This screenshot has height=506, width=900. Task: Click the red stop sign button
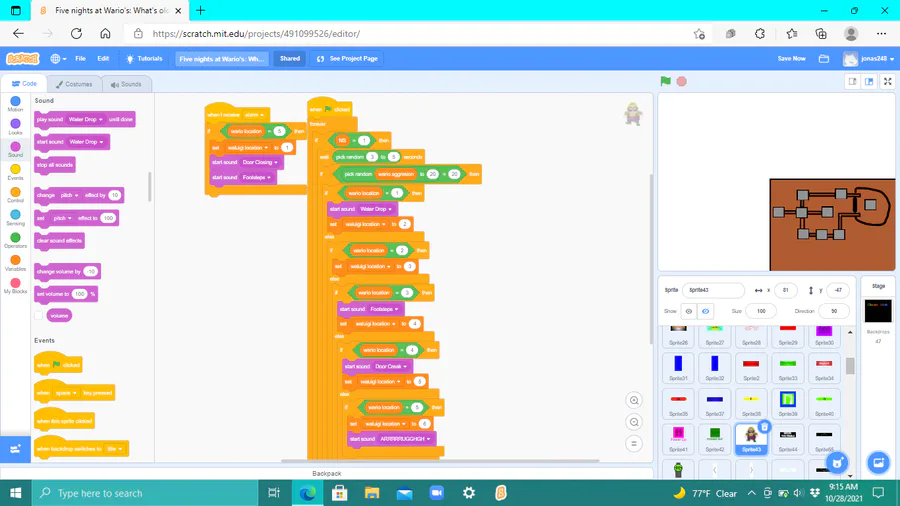coord(681,81)
